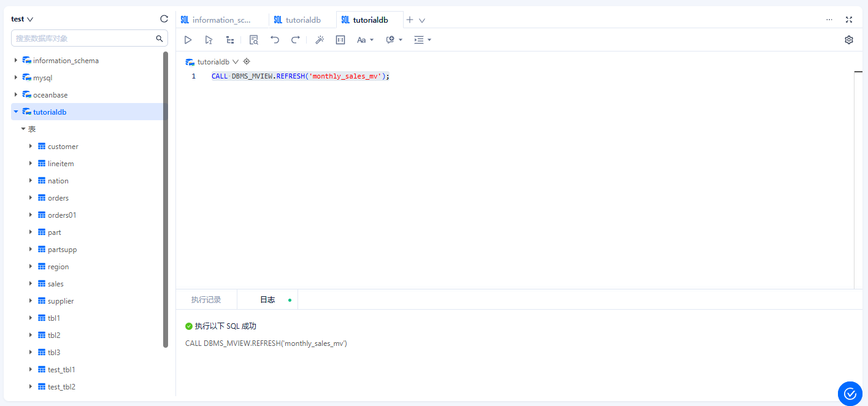The width and height of the screenshot is (868, 406).
Task: Select the tbl3 table
Action: coord(54,353)
